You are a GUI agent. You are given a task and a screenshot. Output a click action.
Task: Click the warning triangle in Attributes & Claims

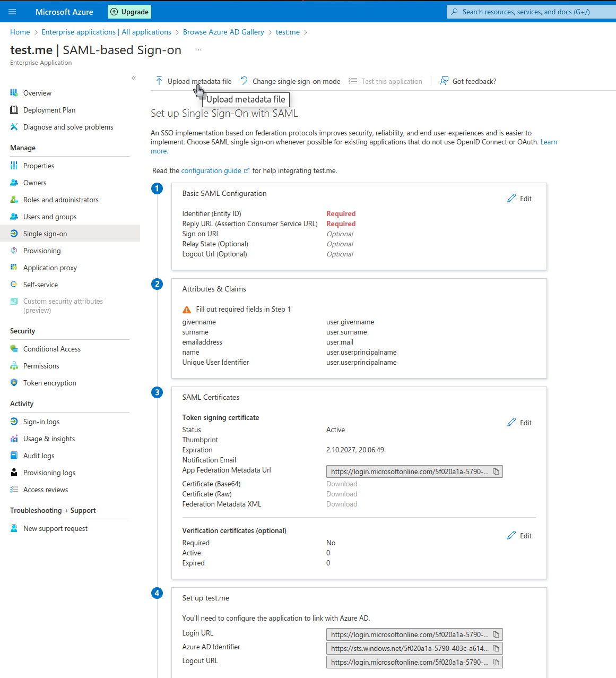[187, 310]
